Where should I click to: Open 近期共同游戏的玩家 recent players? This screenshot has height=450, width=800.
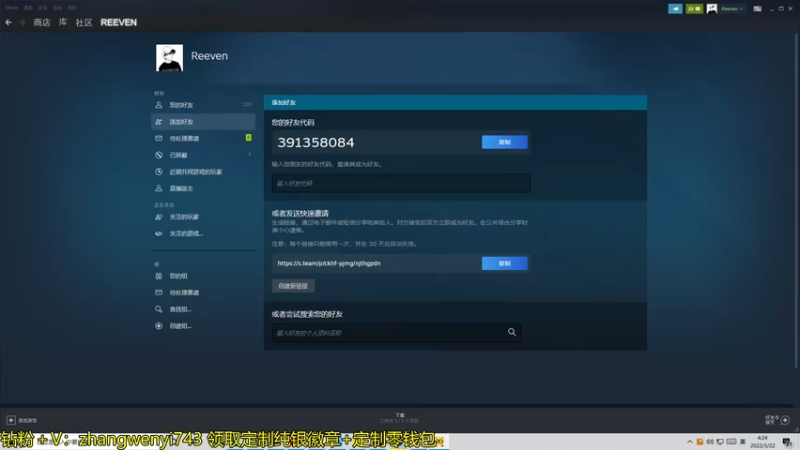click(203, 172)
